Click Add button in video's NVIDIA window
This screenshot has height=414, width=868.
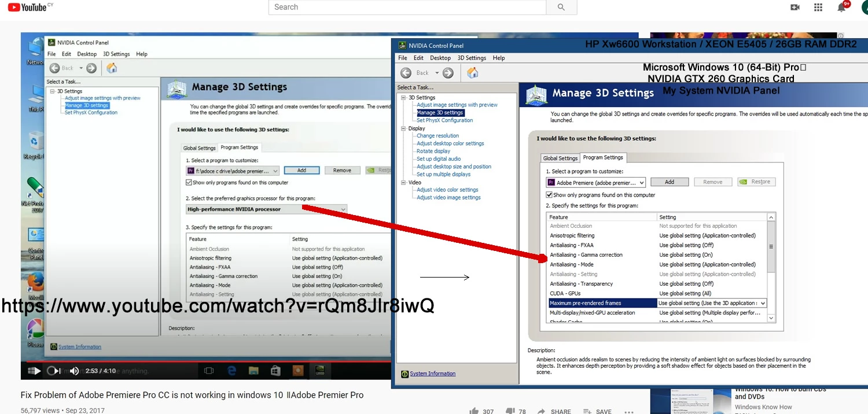(x=301, y=170)
